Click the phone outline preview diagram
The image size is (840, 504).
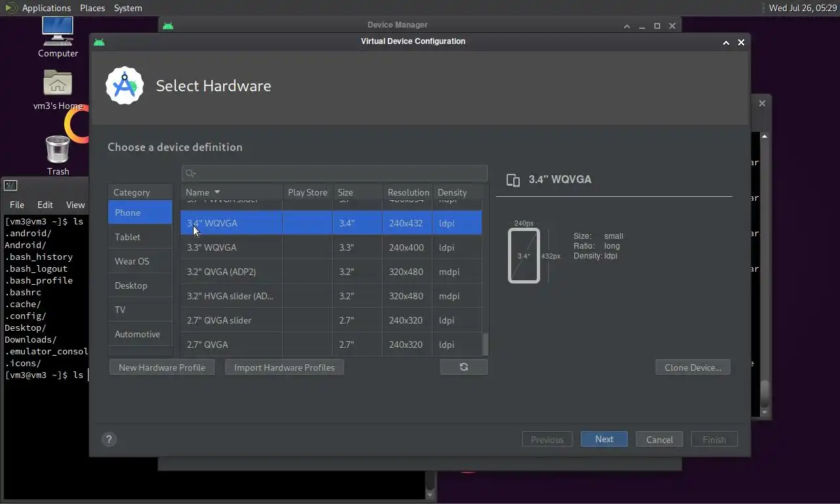point(524,255)
